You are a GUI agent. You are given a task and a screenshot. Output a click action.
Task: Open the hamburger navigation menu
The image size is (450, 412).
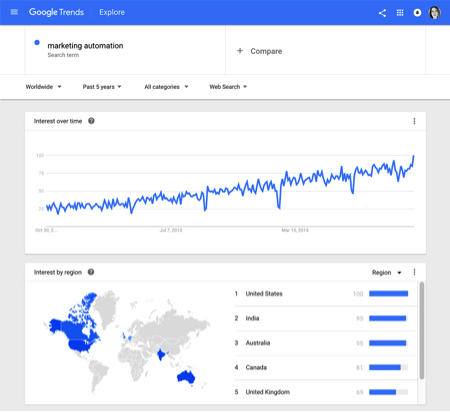pos(14,12)
